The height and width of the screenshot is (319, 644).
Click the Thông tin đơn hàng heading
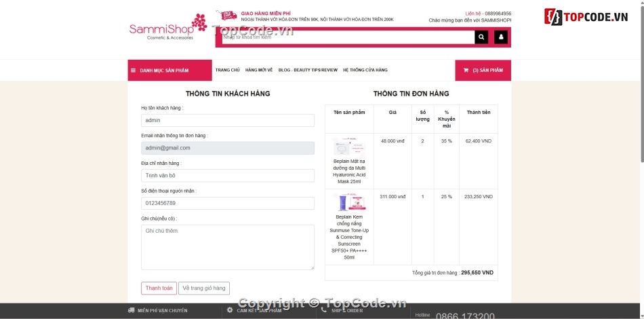(411, 94)
